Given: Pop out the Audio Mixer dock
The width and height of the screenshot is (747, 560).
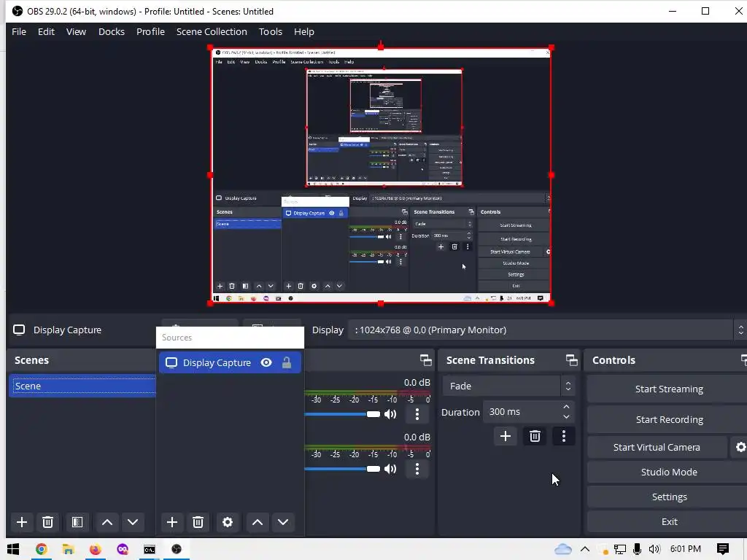Looking at the screenshot, I should [426, 360].
